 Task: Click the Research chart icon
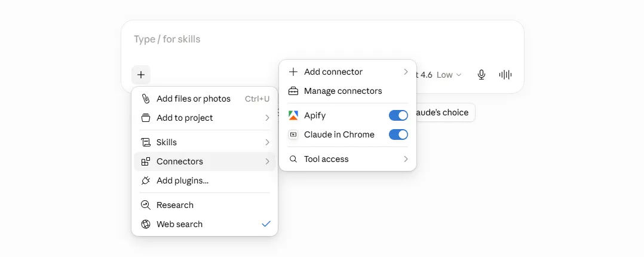pyautogui.click(x=146, y=205)
